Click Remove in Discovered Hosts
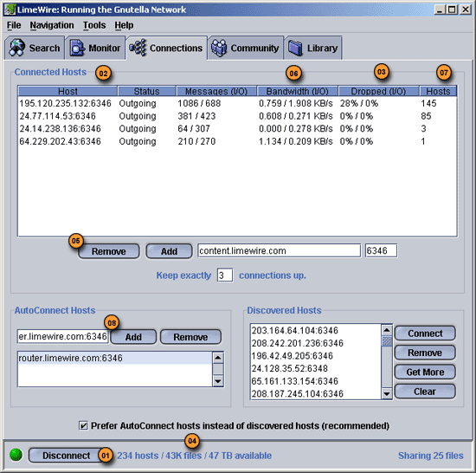 [425, 353]
